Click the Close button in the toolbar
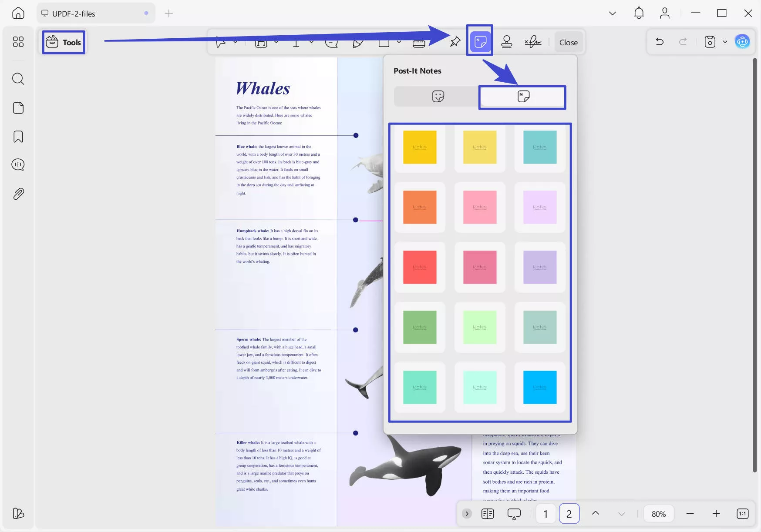Viewport: 761px width, 532px height. [x=568, y=42]
